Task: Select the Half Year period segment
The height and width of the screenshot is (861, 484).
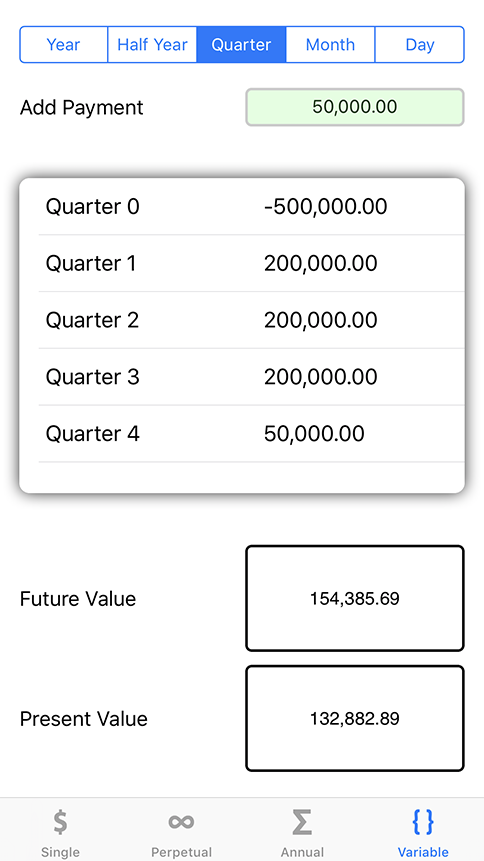Action: coord(152,44)
